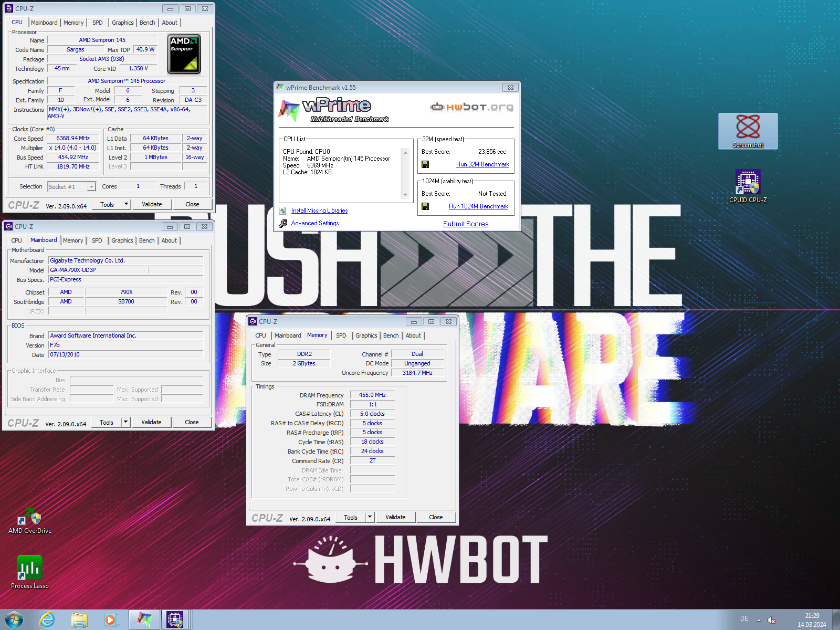Image resolution: width=840 pixels, height=630 pixels.
Task: Switch to Memory tab in the top CPU-Z window
Action: pos(73,23)
